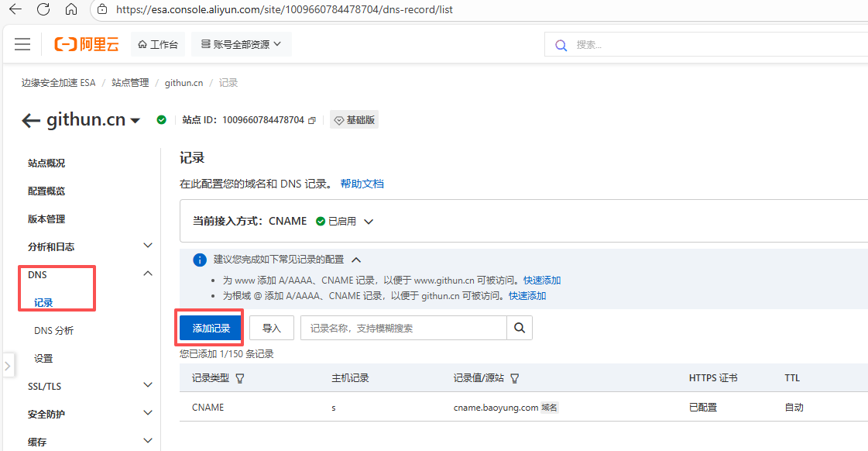Expand the side panel handle arrow

pos(7,364)
